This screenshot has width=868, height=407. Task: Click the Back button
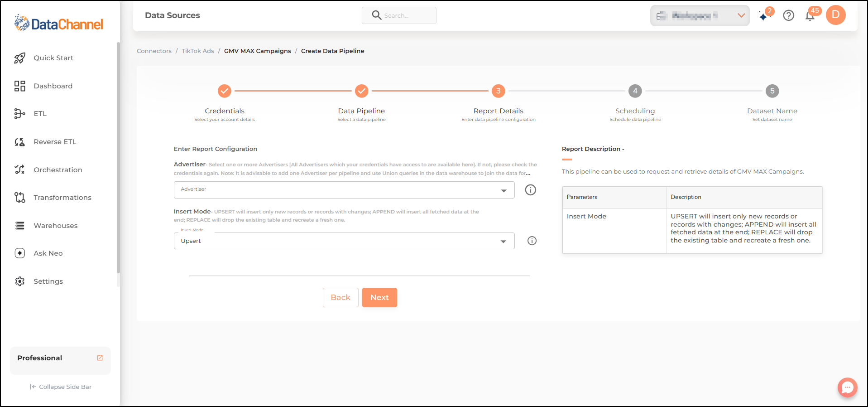(340, 298)
